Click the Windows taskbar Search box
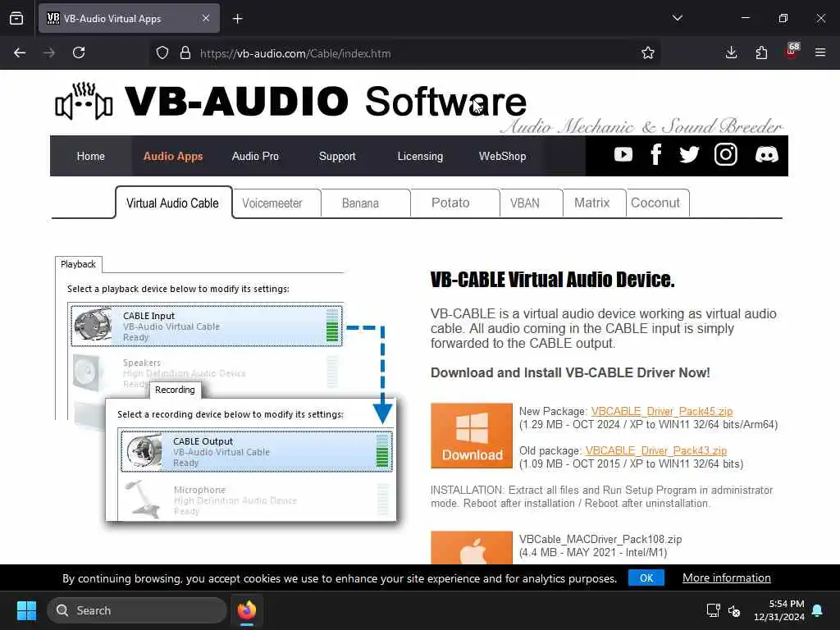Viewport: 840px width, 630px height. (137, 610)
